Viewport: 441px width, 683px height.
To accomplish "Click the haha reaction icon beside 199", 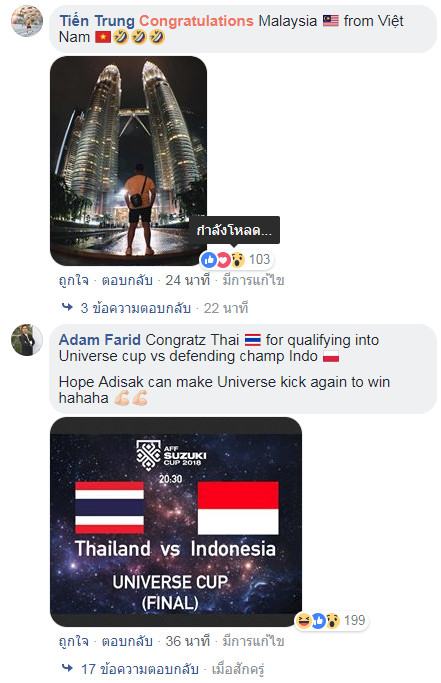I will [x=303, y=621].
